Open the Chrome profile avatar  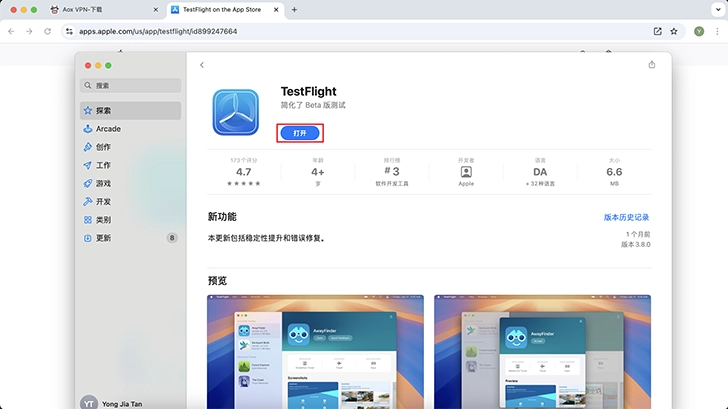click(x=699, y=31)
